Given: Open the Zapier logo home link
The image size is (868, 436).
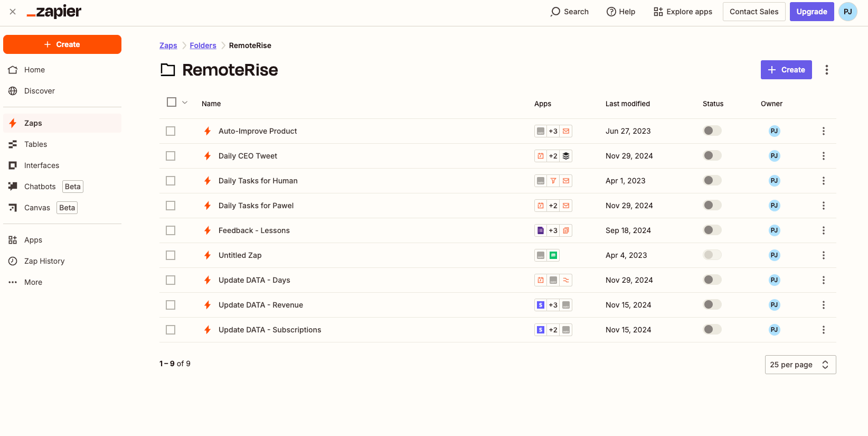Looking at the screenshot, I should (54, 12).
